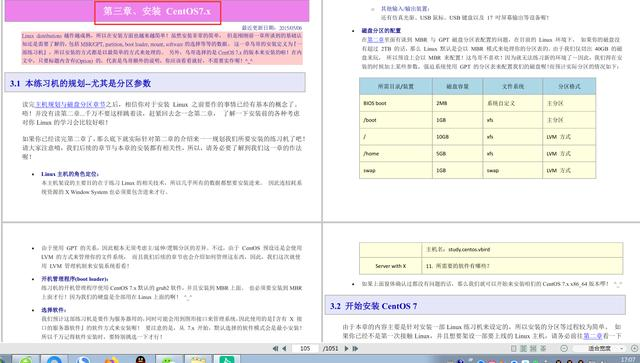Jump to the first page

coord(275,348)
